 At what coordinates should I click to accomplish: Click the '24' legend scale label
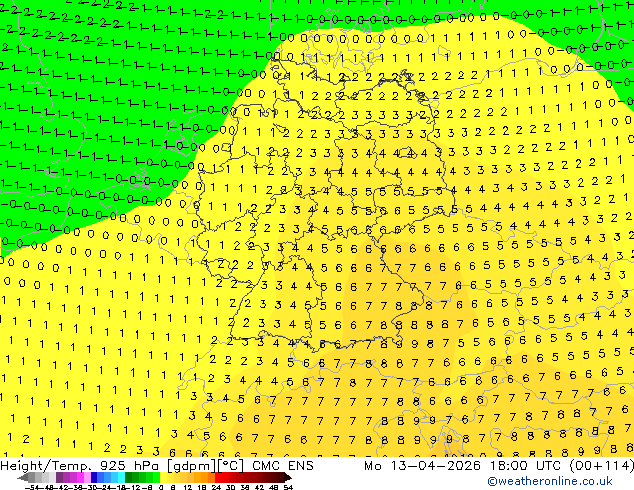[216, 488]
